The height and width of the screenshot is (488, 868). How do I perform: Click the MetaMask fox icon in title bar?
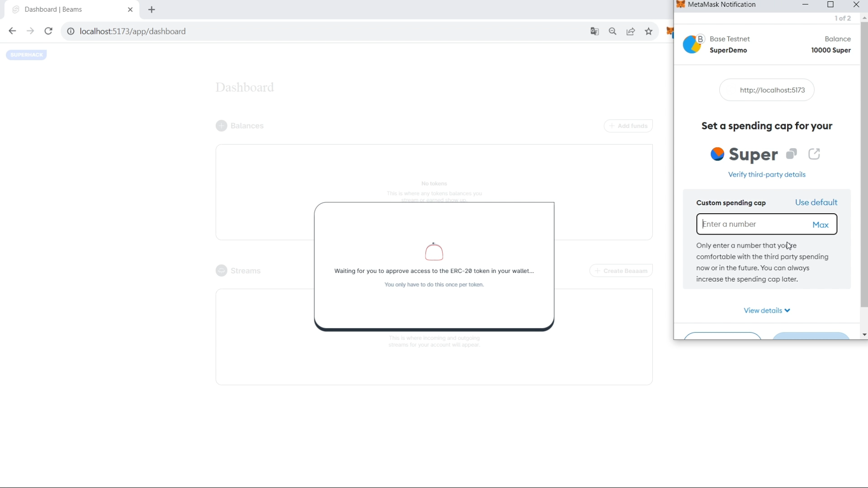tap(680, 5)
